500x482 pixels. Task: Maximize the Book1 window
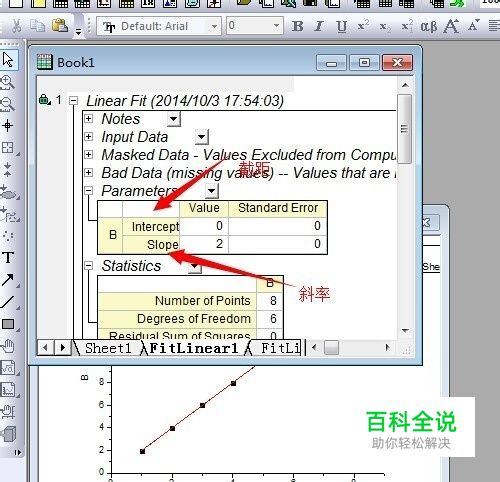(364, 63)
